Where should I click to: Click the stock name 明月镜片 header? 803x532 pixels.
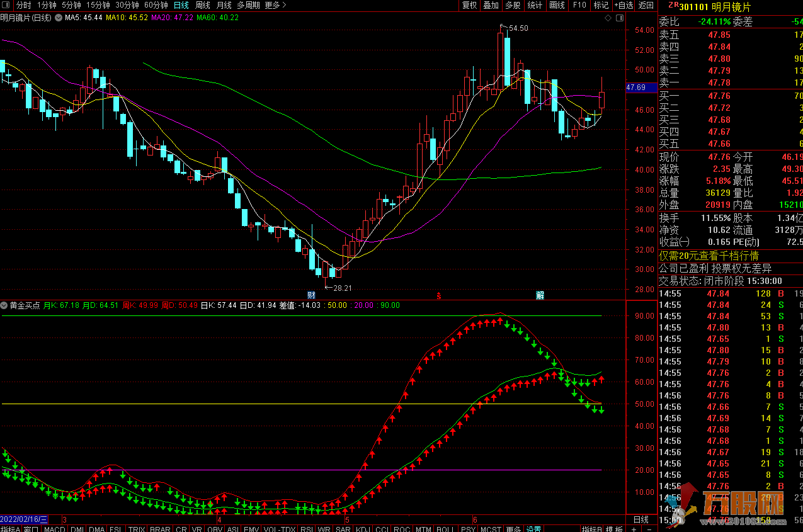[x=731, y=6]
